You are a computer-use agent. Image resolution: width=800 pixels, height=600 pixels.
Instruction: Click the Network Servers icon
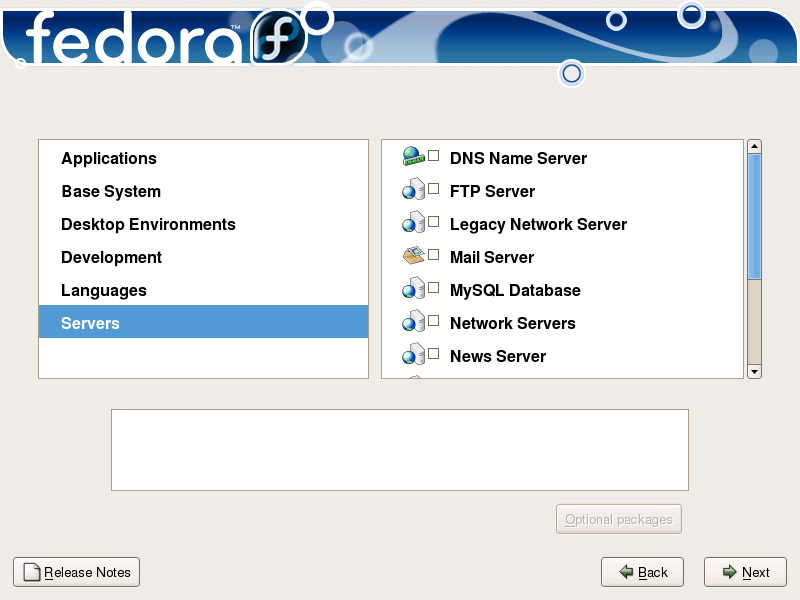(x=413, y=321)
